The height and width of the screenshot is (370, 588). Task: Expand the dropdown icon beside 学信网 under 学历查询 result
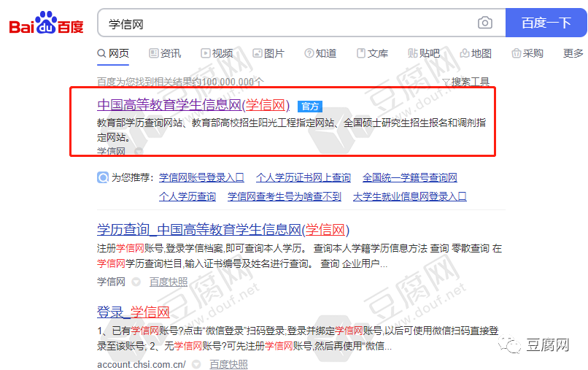coord(136,282)
